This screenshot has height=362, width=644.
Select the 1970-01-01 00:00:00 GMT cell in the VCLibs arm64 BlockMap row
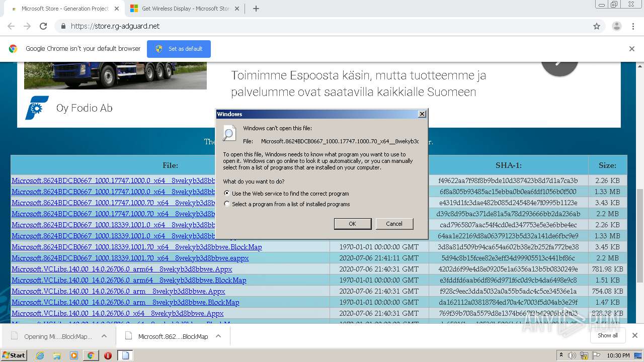click(x=379, y=280)
